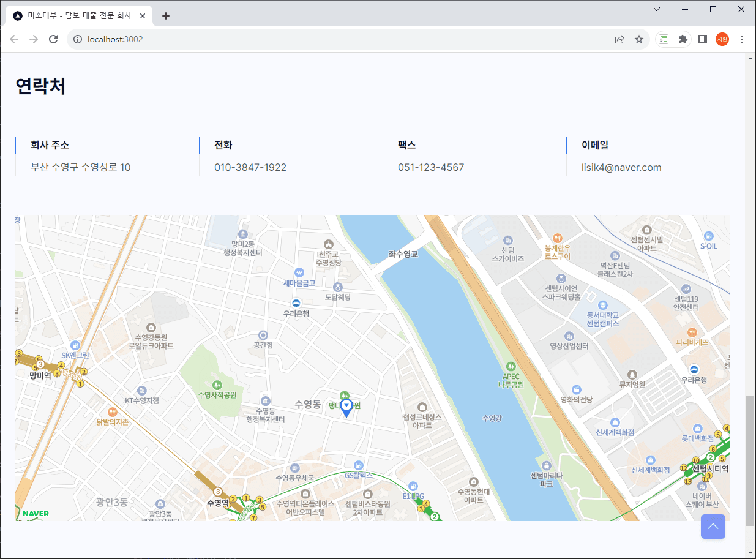This screenshot has width=756, height=559.
Task: Reload the page with the refresh icon
Action: 53,39
